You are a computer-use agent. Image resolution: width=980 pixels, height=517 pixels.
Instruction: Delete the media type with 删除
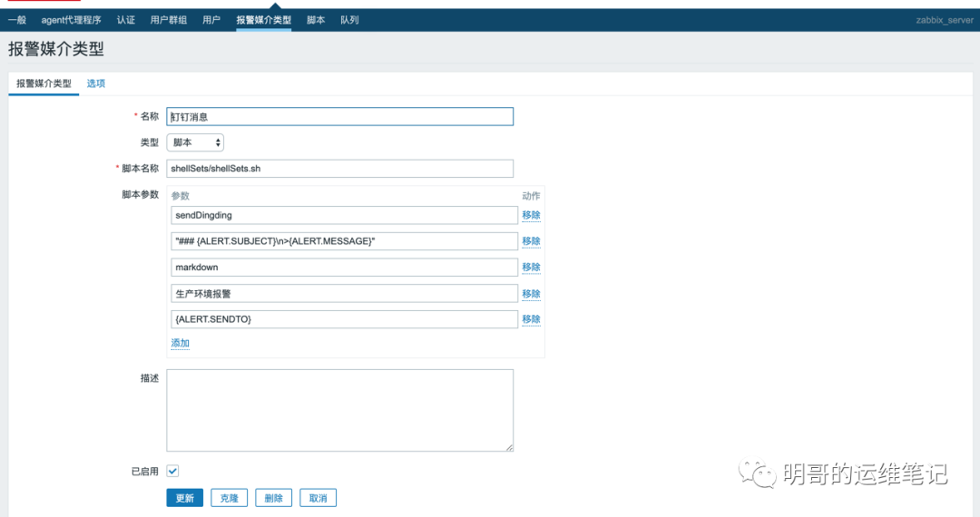point(274,498)
